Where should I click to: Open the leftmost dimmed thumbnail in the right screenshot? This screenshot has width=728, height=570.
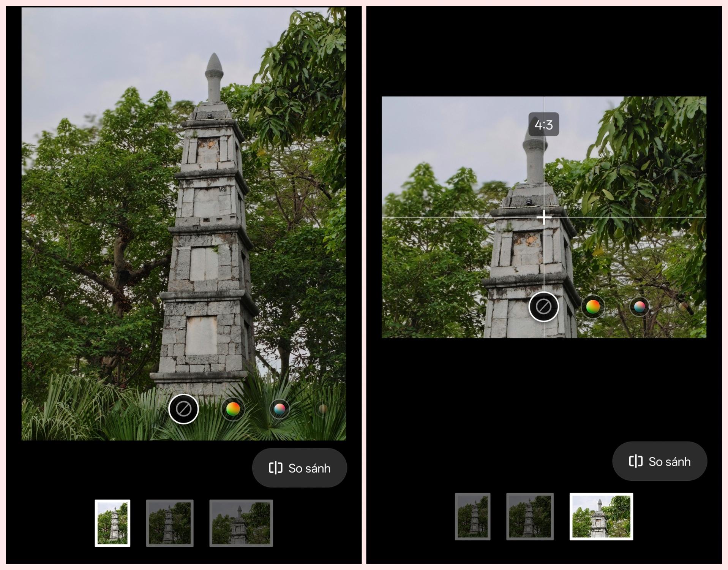click(473, 516)
